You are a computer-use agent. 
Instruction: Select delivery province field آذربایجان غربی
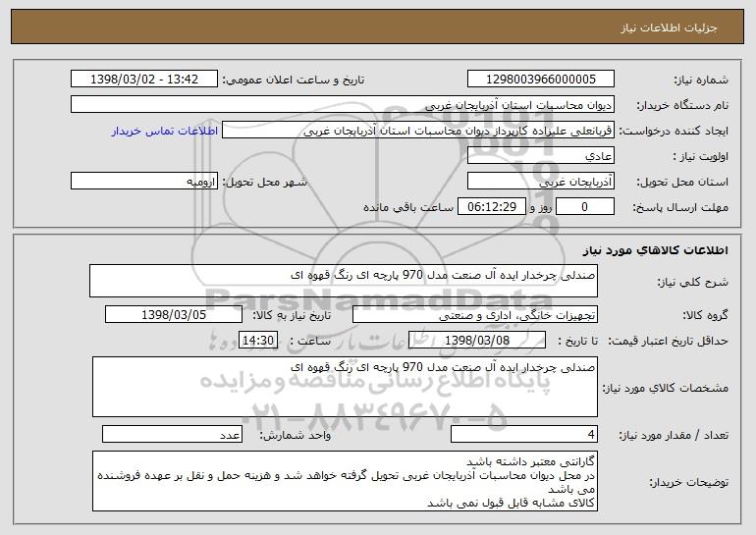[x=540, y=182]
